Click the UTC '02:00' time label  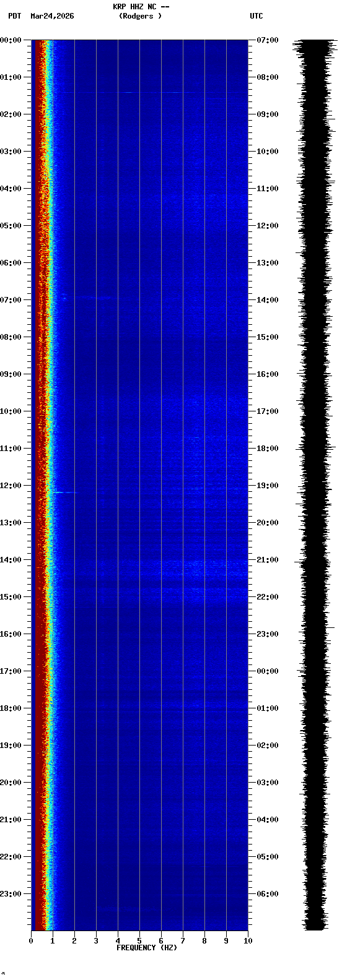click(267, 746)
